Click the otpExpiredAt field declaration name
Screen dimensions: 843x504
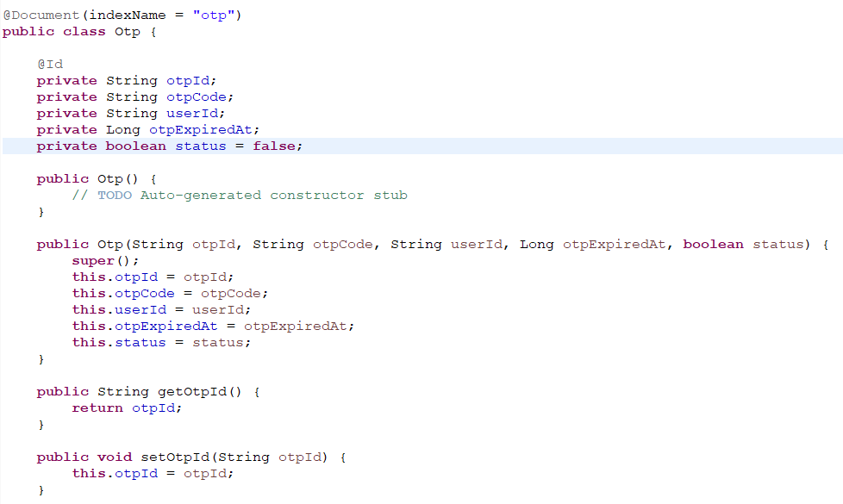pyautogui.click(x=201, y=130)
